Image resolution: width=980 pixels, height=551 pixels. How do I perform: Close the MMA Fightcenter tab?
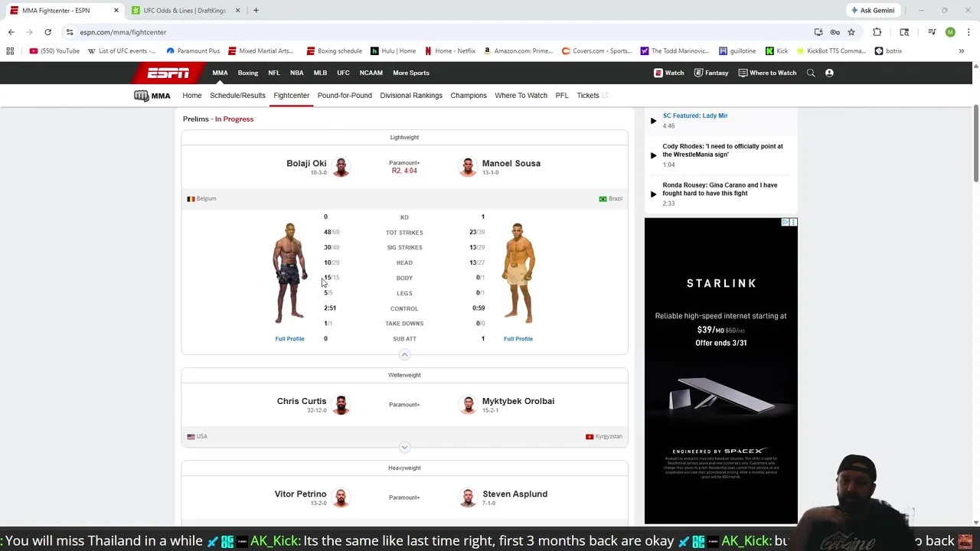[x=116, y=11]
